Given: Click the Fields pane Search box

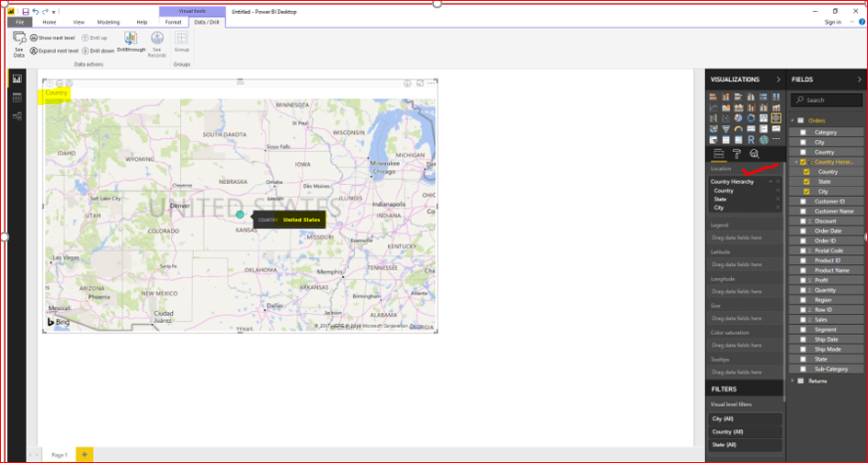Looking at the screenshot, I should 826,100.
